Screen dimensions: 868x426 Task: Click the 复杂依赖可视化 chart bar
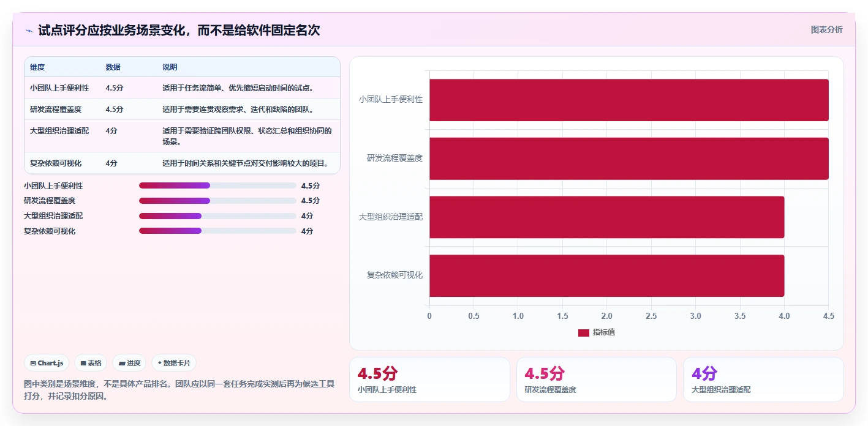click(x=606, y=275)
